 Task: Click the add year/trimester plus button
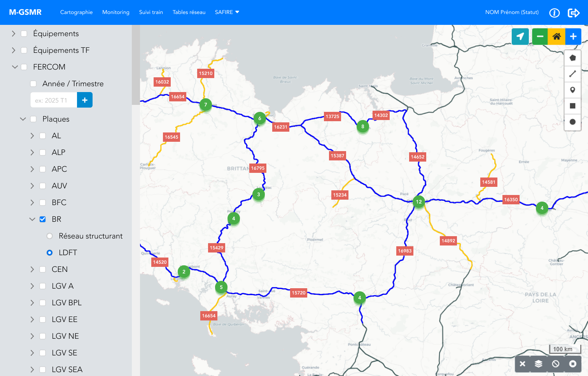85,100
